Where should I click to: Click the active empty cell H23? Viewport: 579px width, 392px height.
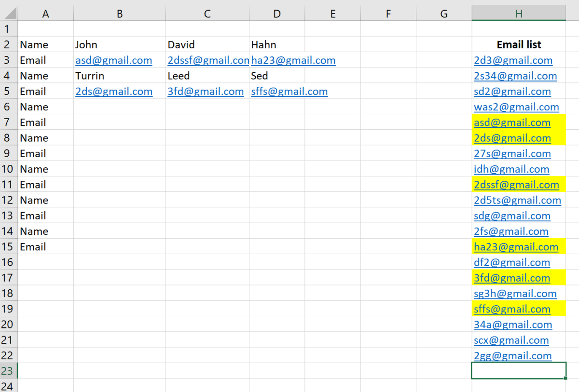519,371
